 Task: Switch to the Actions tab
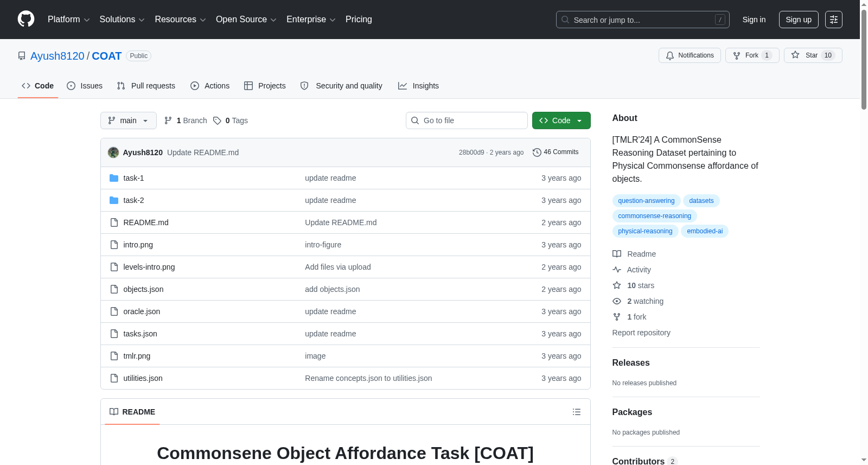point(210,86)
